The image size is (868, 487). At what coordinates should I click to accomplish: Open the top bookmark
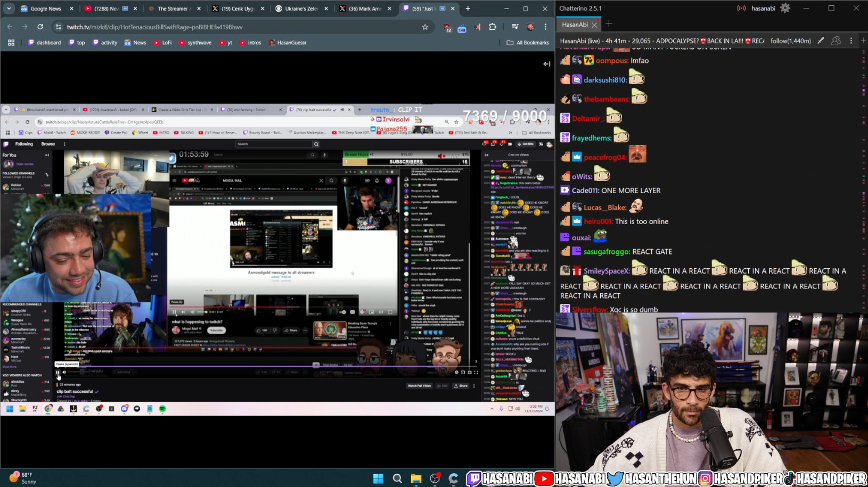click(x=77, y=43)
